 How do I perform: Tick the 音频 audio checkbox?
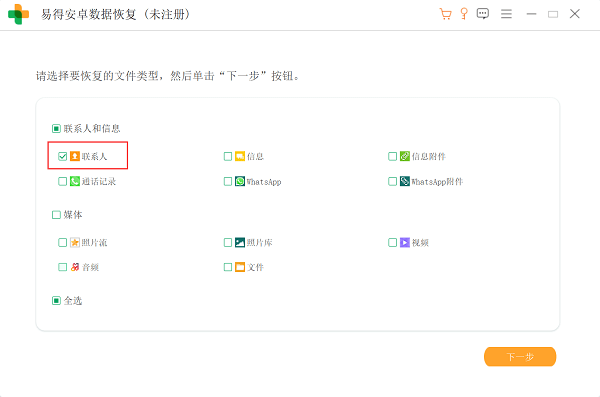click(62, 267)
